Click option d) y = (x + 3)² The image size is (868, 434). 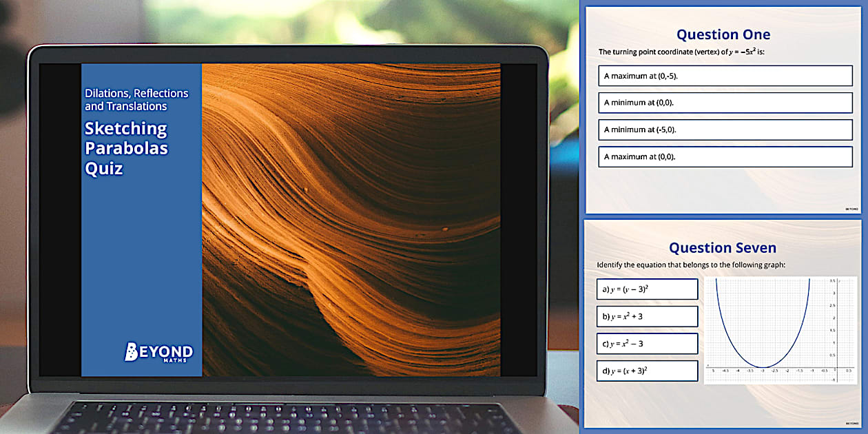click(x=648, y=371)
